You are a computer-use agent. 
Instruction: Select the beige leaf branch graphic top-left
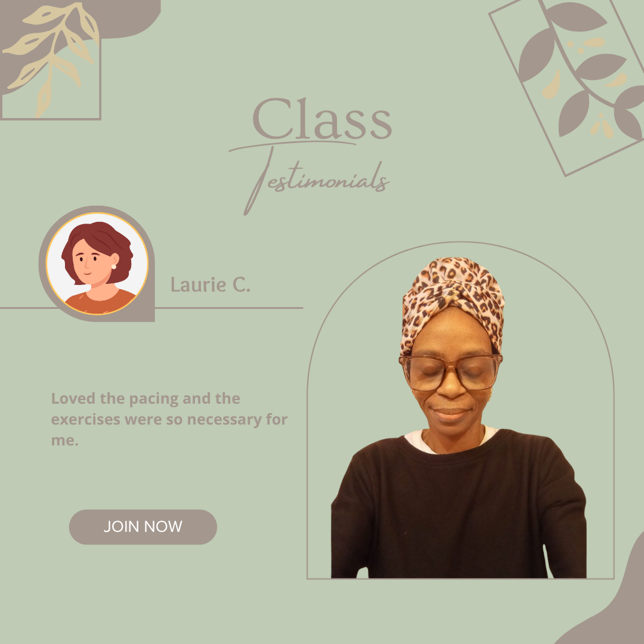point(51,57)
